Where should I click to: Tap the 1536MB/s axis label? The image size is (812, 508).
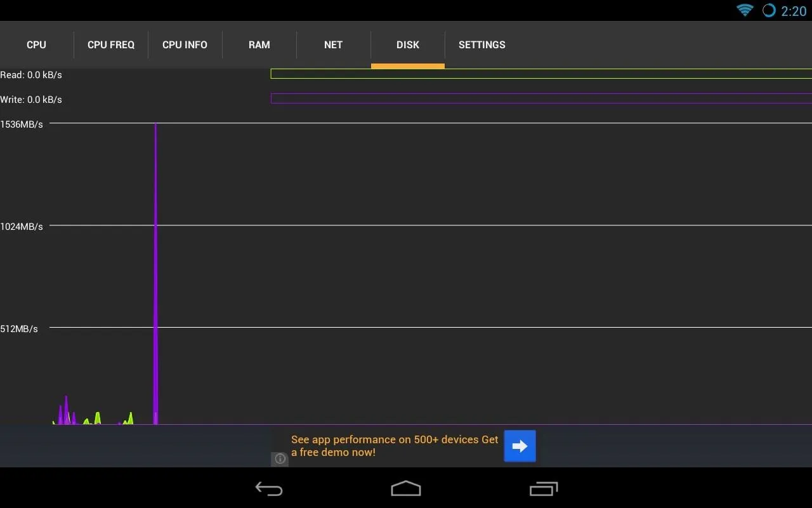tap(22, 124)
